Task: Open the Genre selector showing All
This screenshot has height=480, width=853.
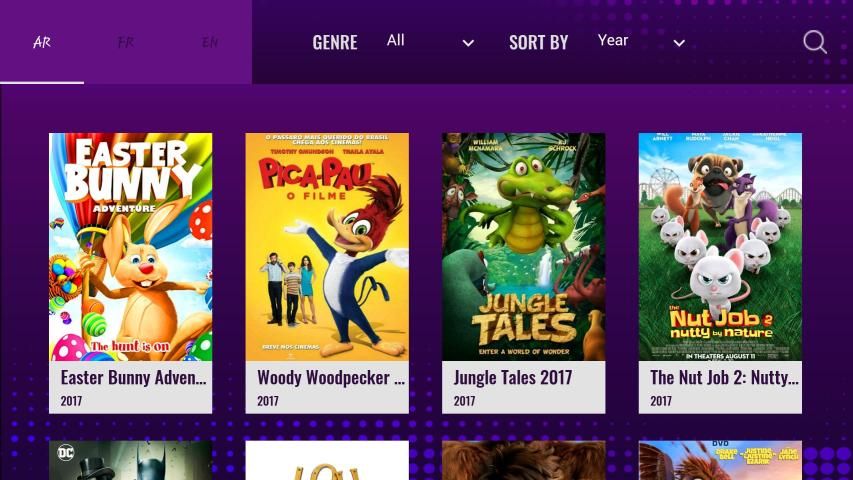Action: pyautogui.click(x=430, y=41)
